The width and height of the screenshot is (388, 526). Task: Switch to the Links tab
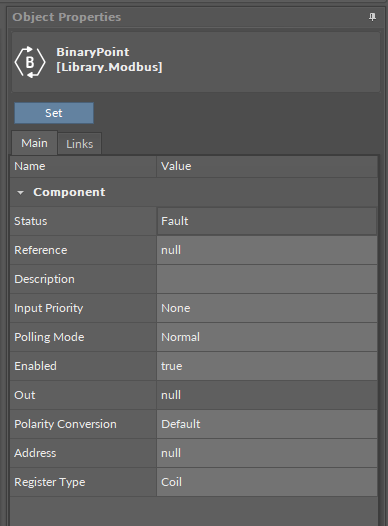pos(79,144)
